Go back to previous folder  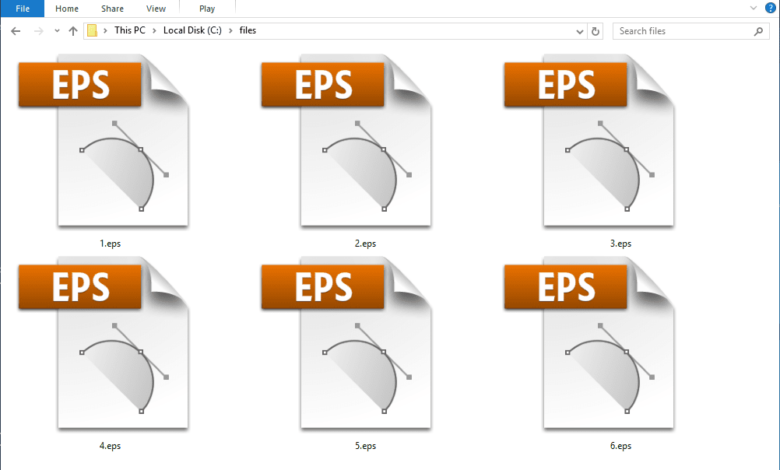tap(15, 31)
